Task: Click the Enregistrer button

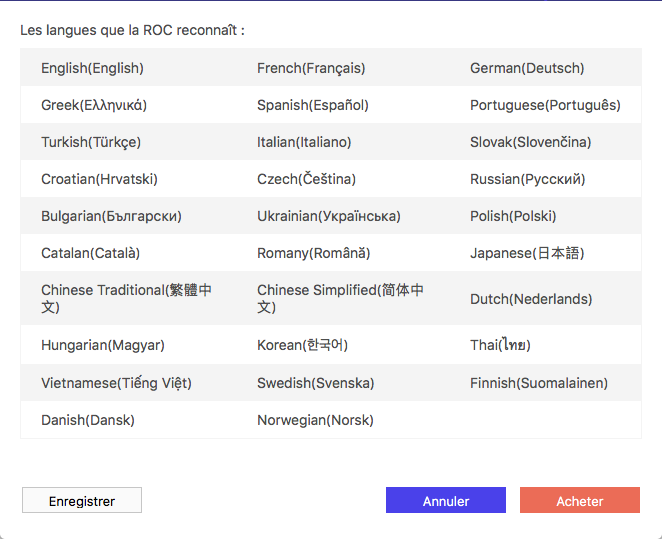Action: tap(82, 500)
